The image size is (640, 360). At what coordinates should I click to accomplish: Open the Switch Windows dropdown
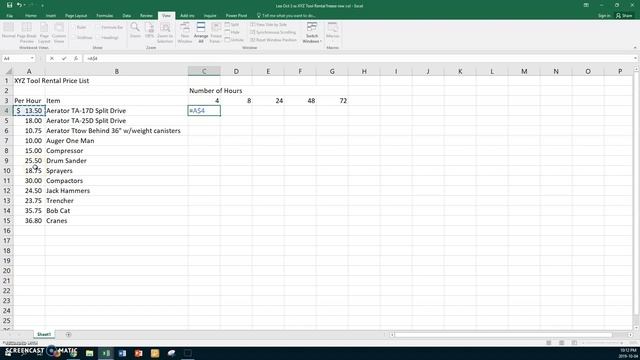click(312, 33)
